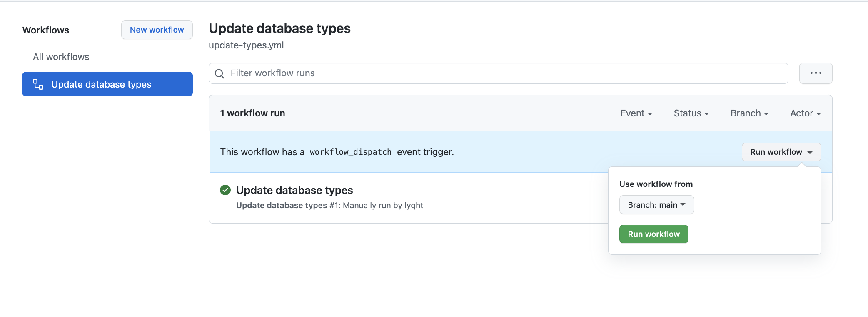Screen dimensions: 868x317
Task: Click the New workflow button
Action: pos(157,30)
